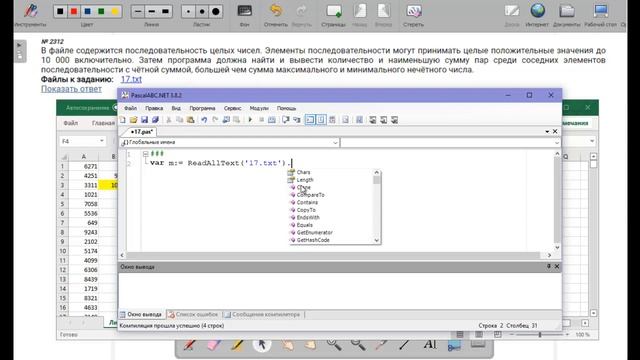Switch to Рабочий стол desktop icon
640x360 pixels.
coord(601,11)
